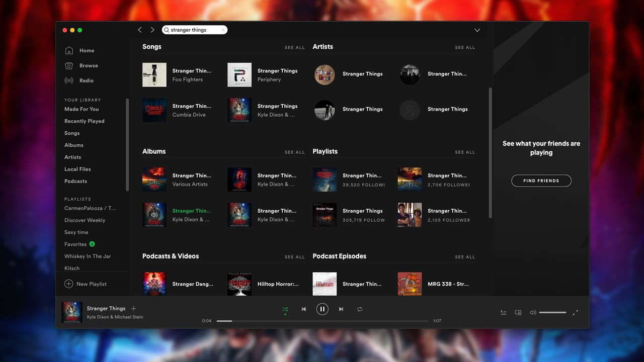
Task: Click the search box containing stranger things
Action: tap(195, 30)
